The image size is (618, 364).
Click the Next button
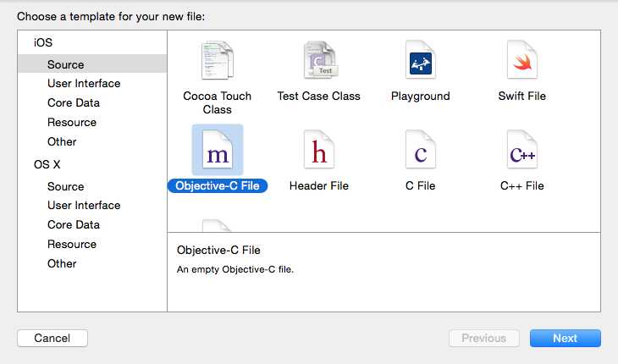click(x=566, y=338)
